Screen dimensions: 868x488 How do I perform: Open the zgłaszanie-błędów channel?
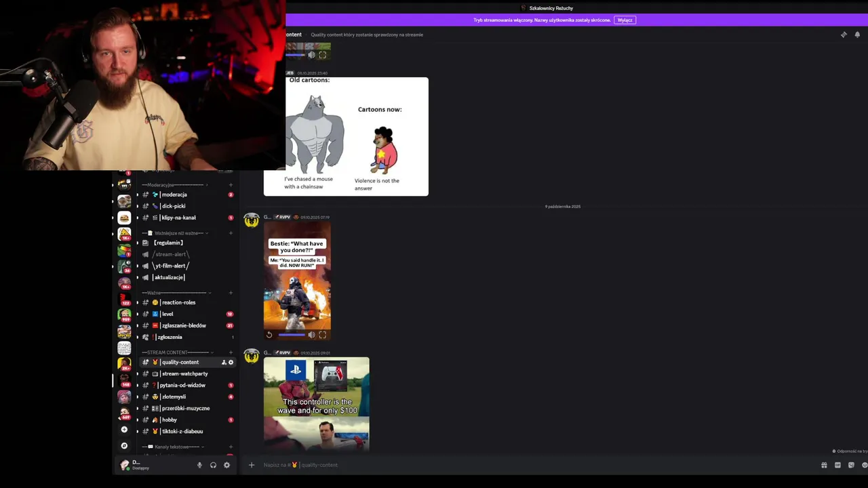188,325
